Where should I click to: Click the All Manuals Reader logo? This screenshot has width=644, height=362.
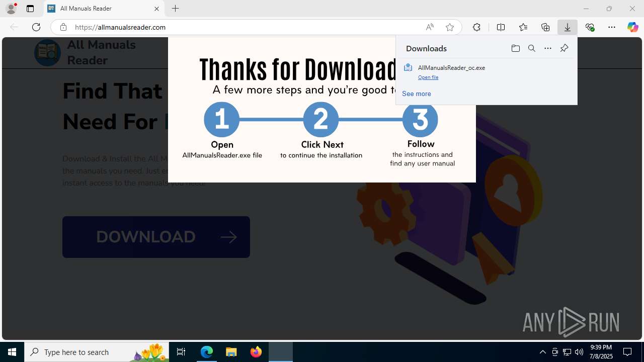pyautogui.click(x=47, y=52)
